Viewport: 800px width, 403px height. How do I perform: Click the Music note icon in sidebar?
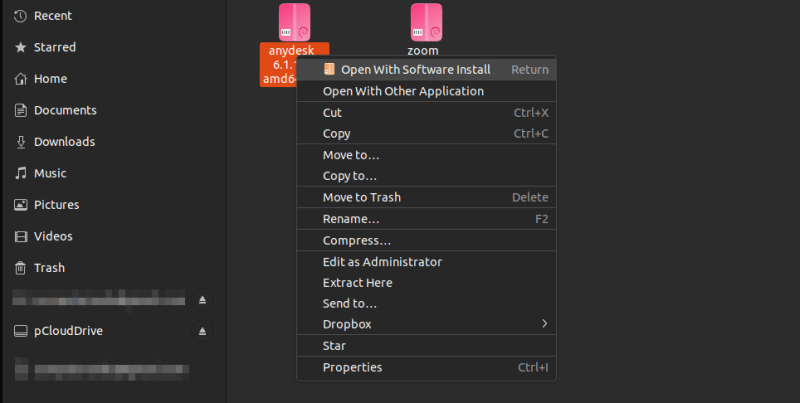20,173
